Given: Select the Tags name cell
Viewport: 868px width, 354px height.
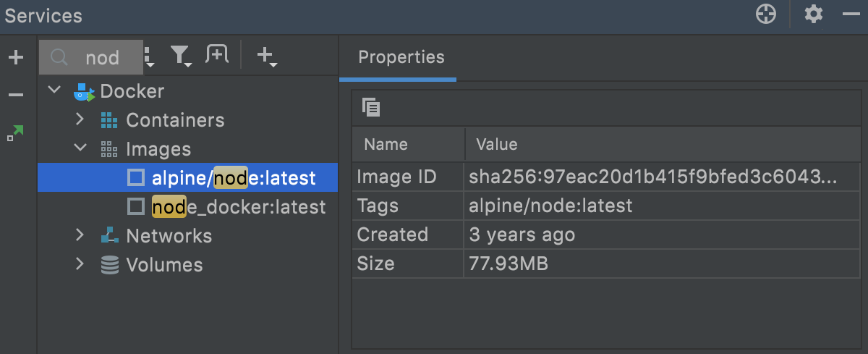Looking at the screenshot, I should coord(408,206).
